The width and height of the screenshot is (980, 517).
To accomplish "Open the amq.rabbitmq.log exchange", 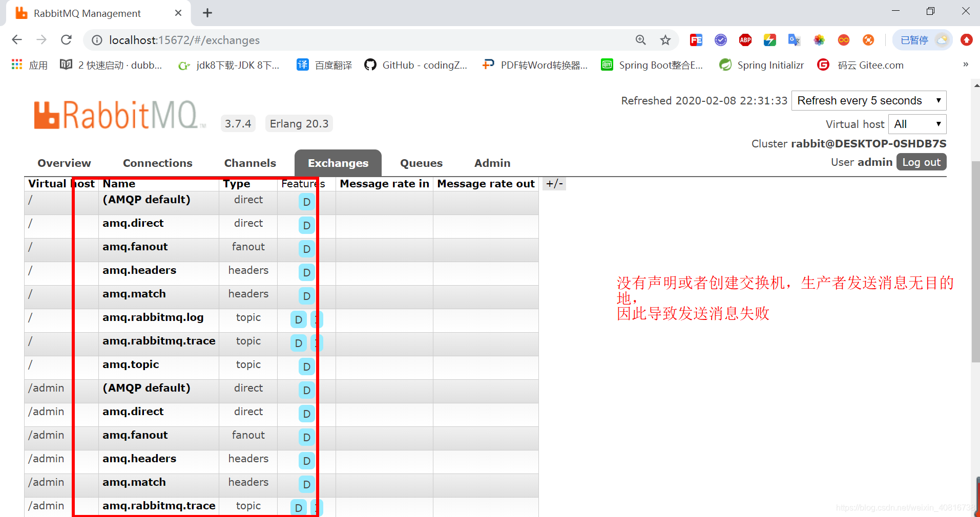I will point(153,317).
